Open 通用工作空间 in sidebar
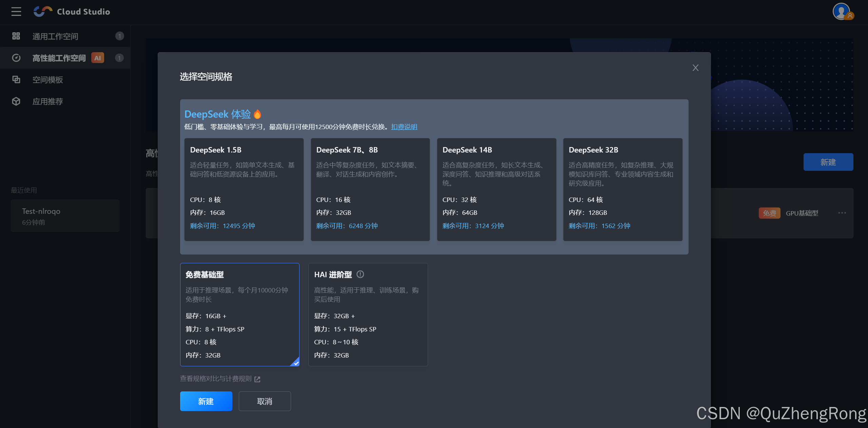The height and width of the screenshot is (428, 868). 55,36
